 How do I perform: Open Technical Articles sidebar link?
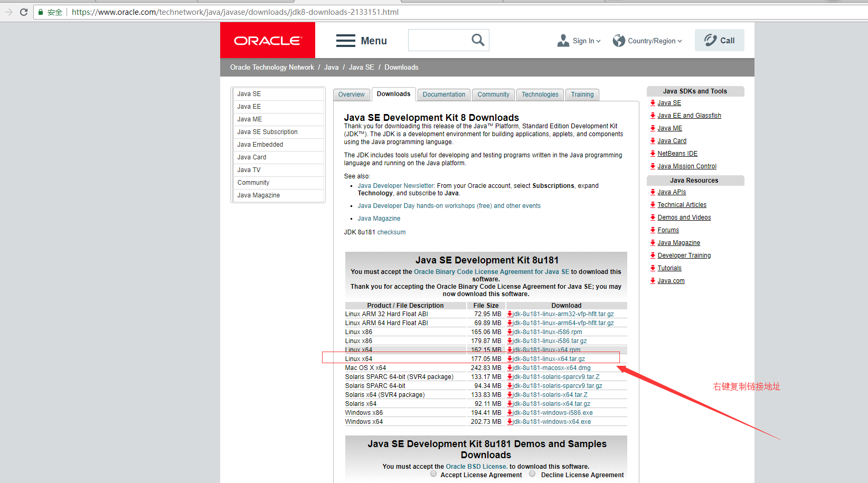pos(682,205)
